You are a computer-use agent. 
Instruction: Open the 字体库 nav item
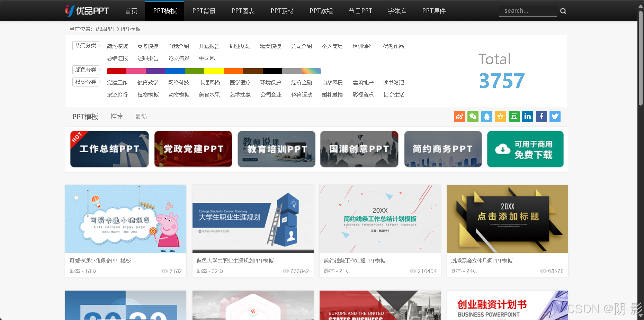click(397, 11)
